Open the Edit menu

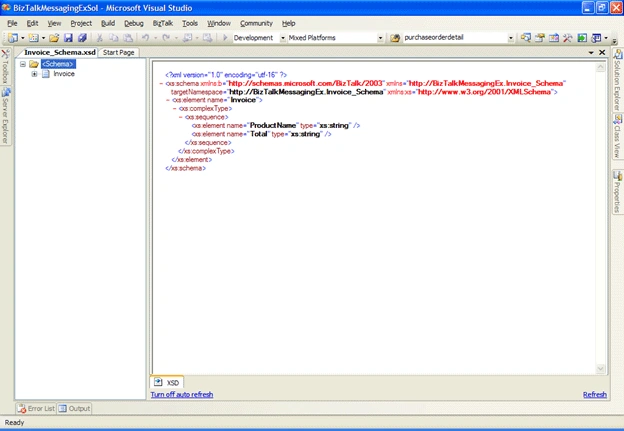[32, 23]
